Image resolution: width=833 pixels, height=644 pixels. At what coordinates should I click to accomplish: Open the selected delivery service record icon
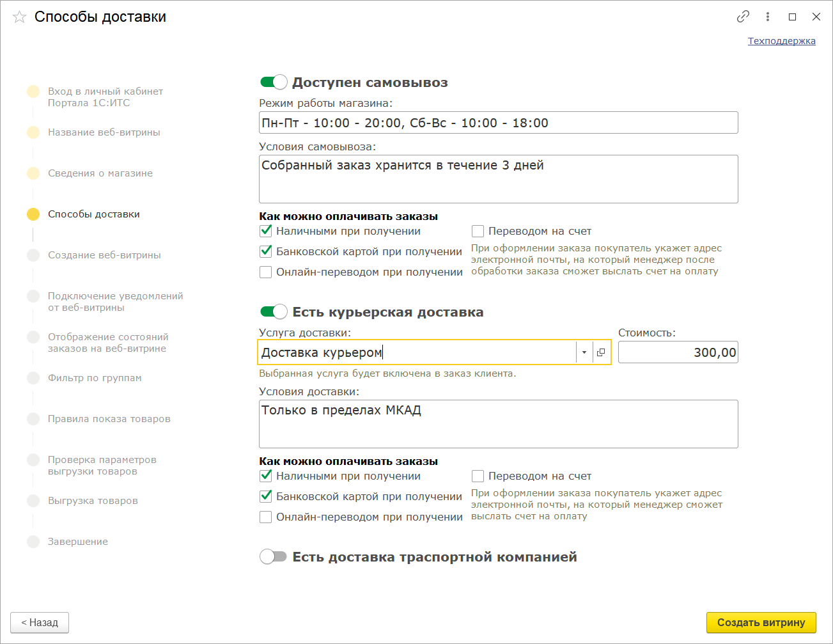601,352
